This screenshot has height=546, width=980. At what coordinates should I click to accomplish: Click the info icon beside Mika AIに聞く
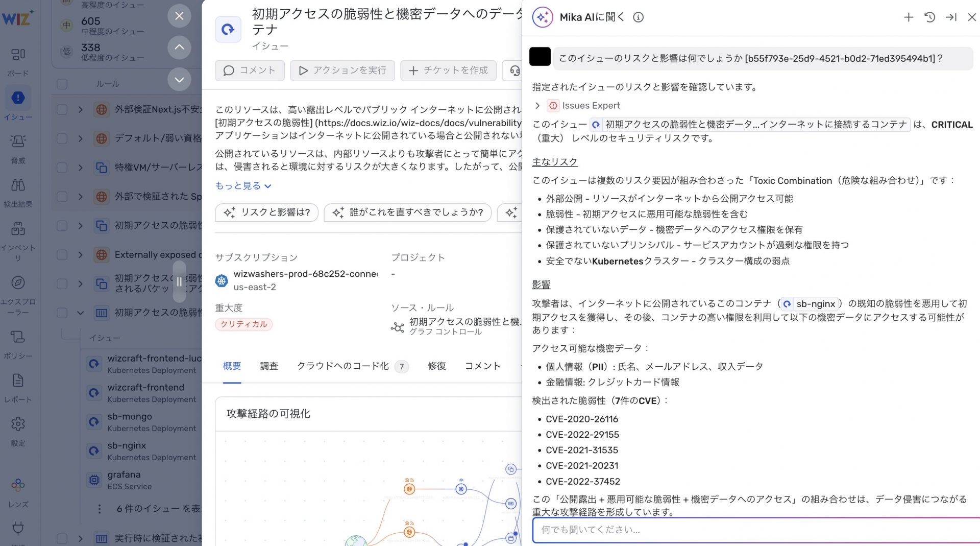coord(638,17)
